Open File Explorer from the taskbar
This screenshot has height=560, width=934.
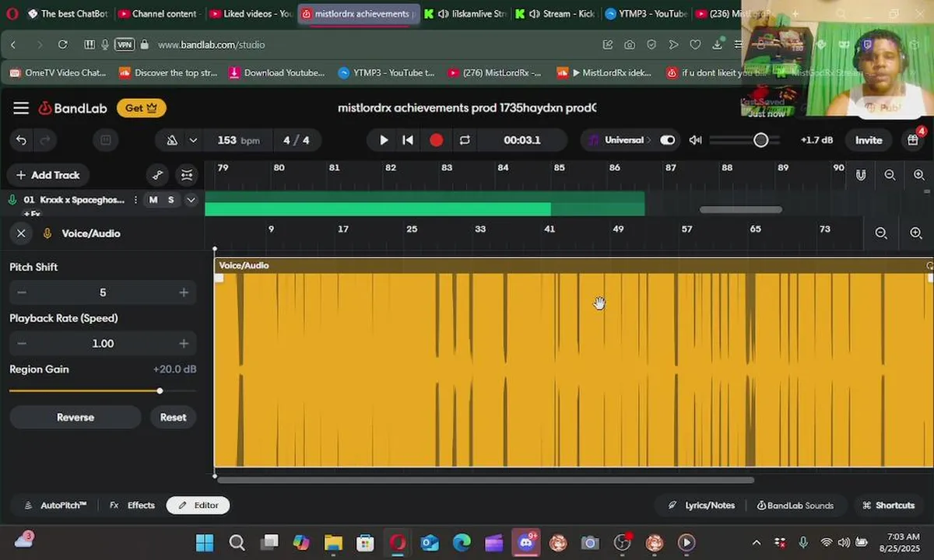(x=333, y=542)
